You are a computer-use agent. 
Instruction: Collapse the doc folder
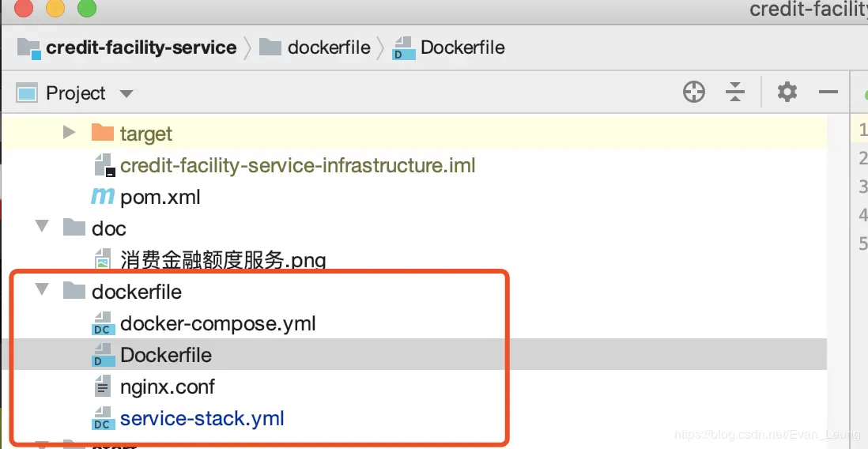click(42, 228)
